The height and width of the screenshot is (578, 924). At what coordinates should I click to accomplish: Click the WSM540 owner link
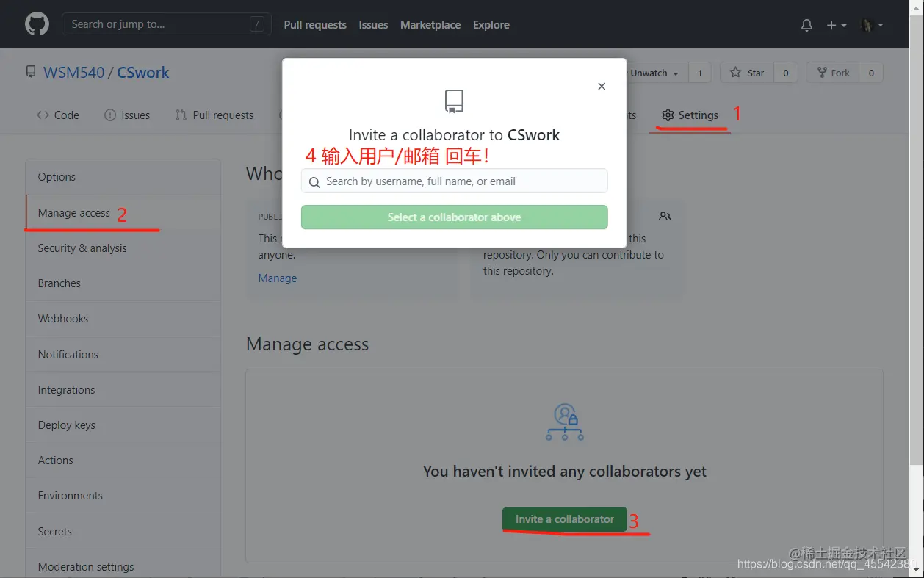point(74,73)
